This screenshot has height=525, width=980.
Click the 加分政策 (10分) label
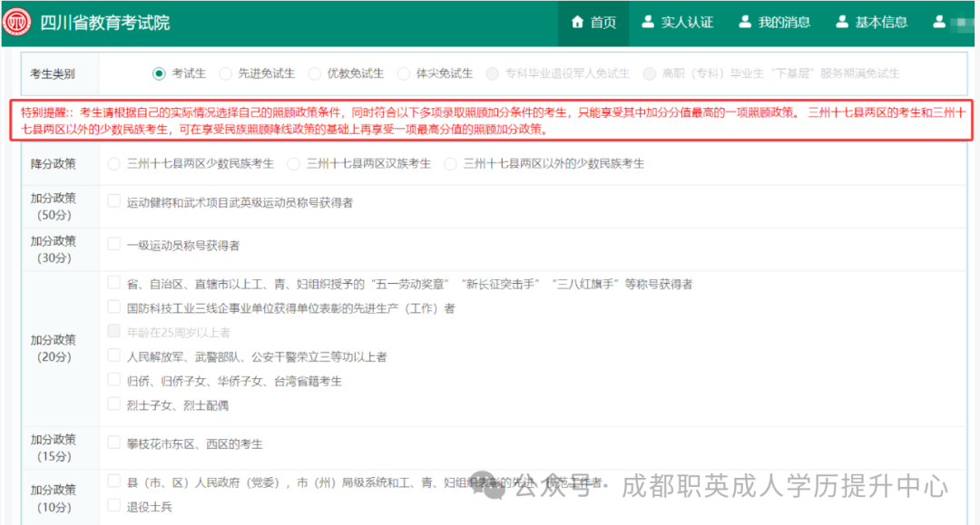54,498
